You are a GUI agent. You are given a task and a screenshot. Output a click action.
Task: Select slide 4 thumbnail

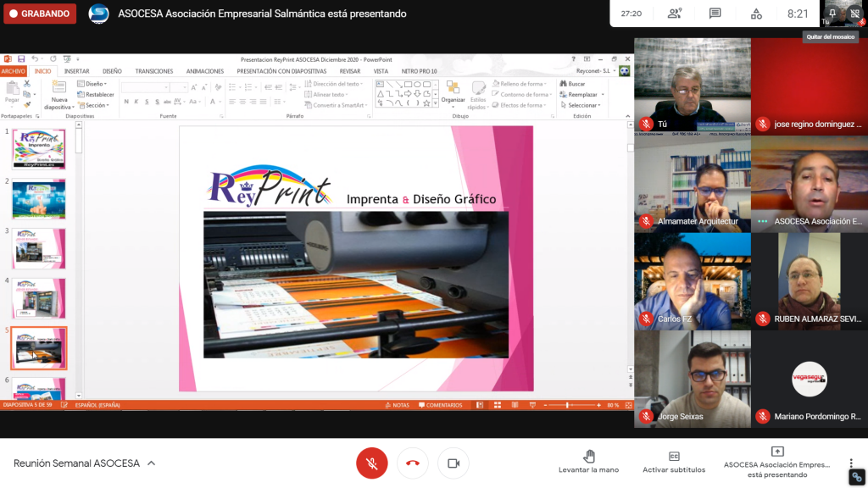pos(39,298)
